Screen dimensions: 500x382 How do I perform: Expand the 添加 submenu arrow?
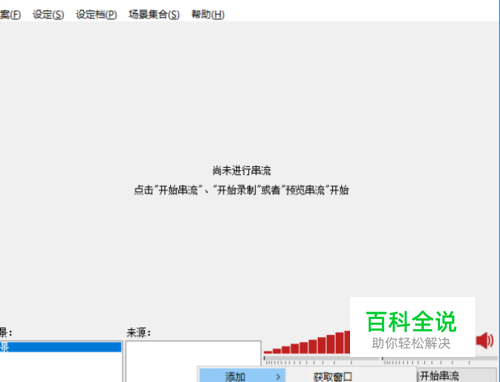(x=278, y=377)
